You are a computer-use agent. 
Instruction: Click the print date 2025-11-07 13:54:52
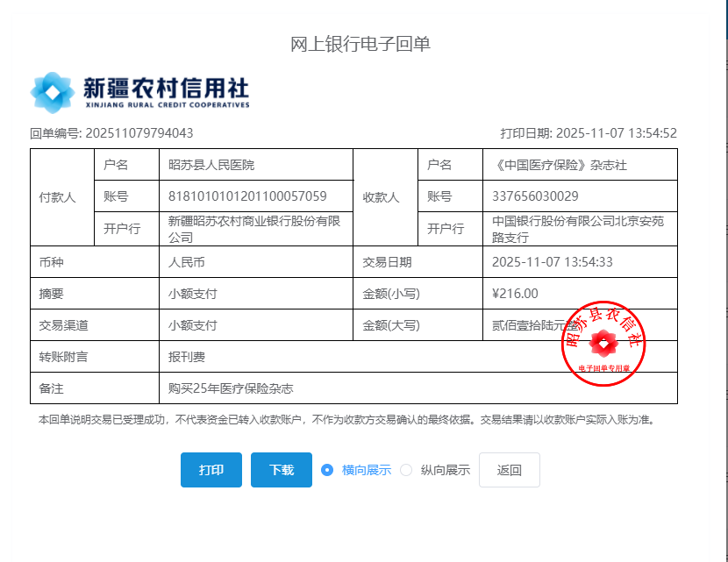pyautogui.click(x=616, y=133)
